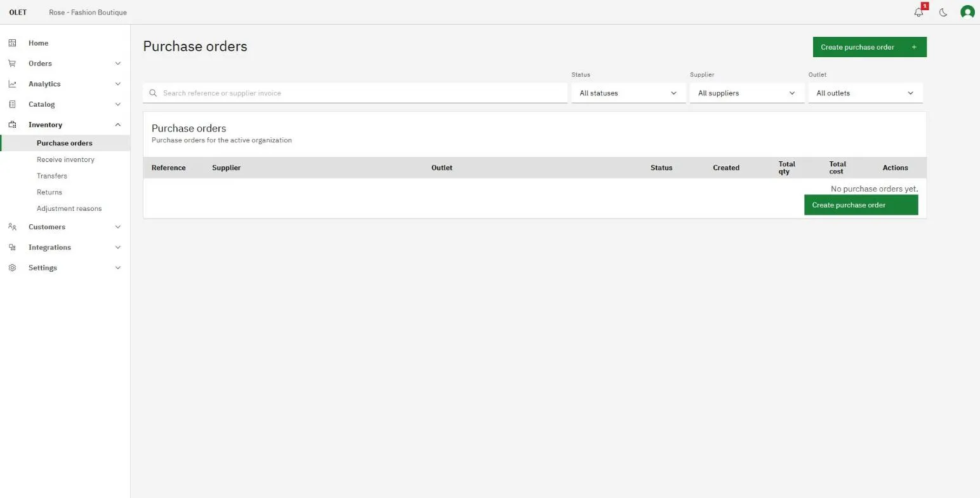
Task: Click the Actions column header
Action: [x=895, y=168]
